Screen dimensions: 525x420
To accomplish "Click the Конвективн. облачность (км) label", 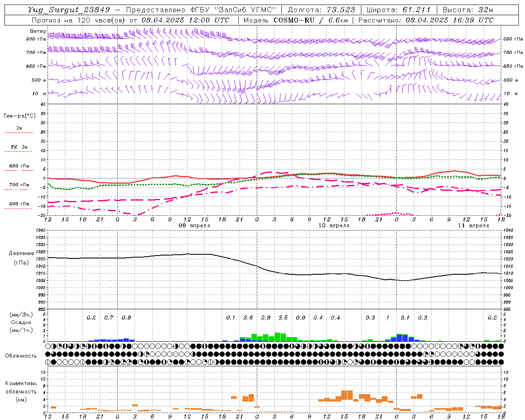I will 21,391.
